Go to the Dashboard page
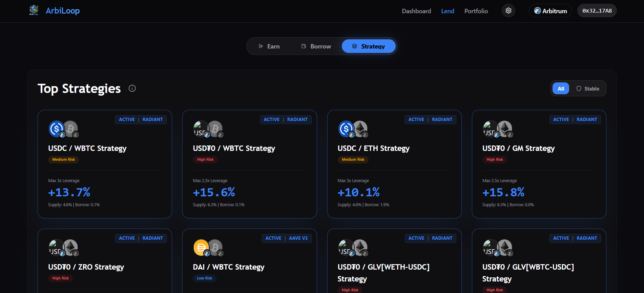 tap(416, 11)
